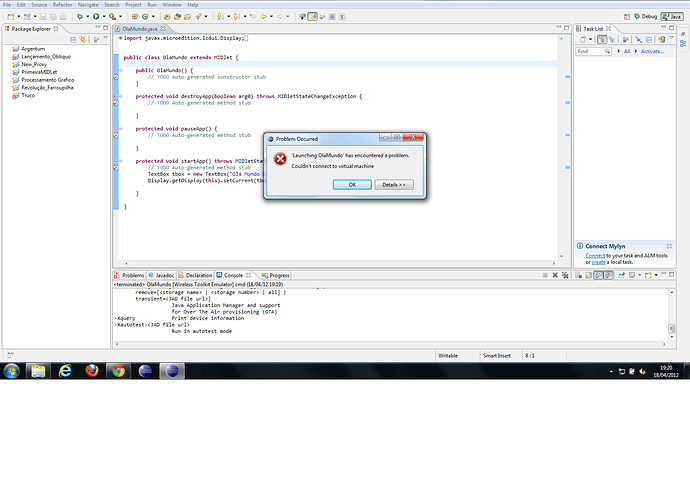Click the Chrome icon in the taskbar

coord(118,371)
